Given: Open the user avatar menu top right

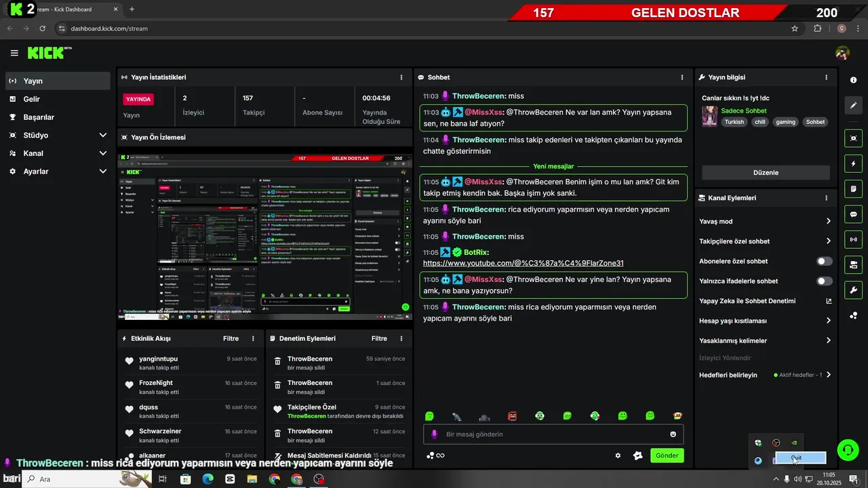Looking at the screenshot, I should click(842, 53).
